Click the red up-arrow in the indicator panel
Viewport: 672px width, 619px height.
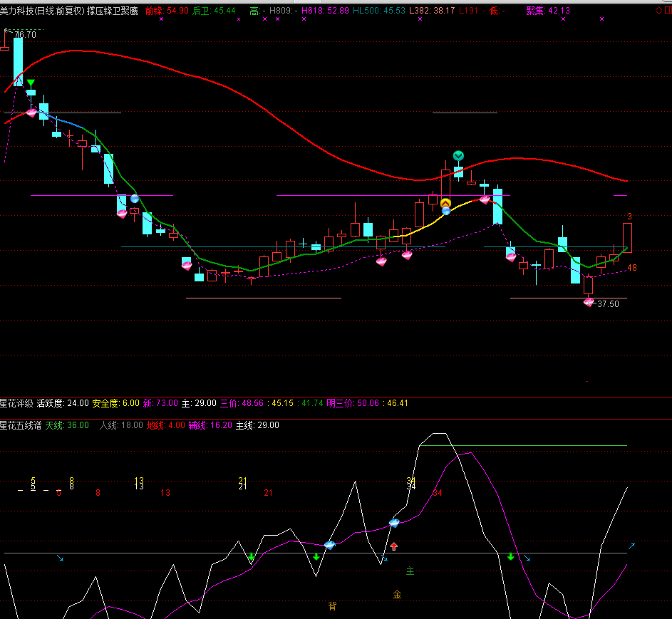(393, 547)
